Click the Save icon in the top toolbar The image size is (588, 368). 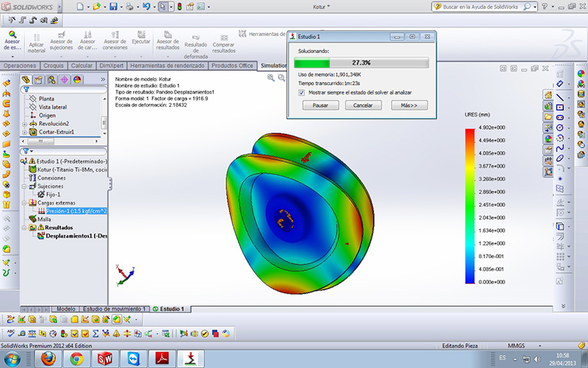(x=112, y=7)
